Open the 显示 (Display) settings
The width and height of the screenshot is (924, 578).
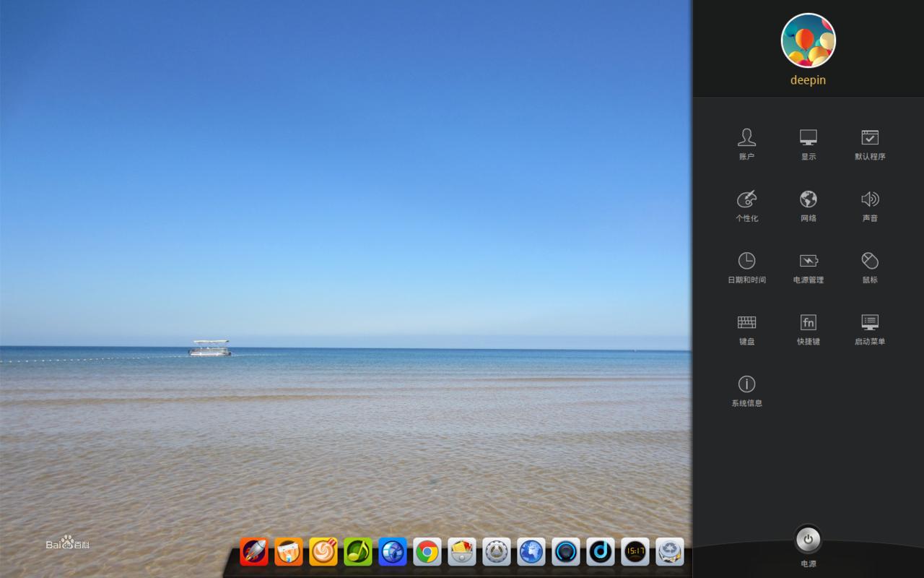pyautogui.click(x=808, y=144)
